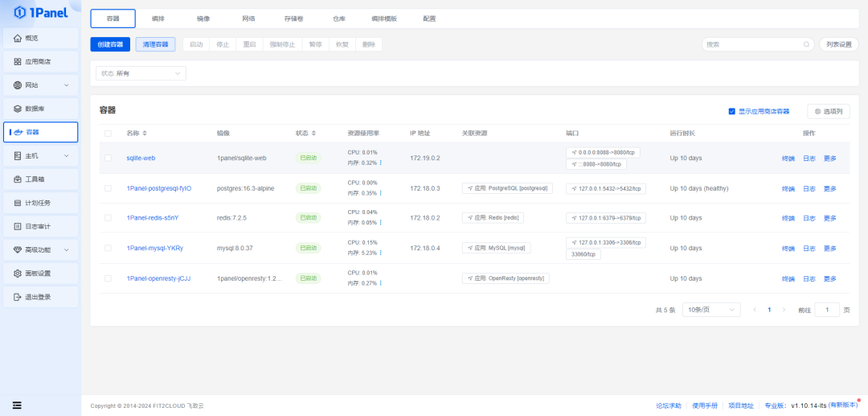Screen dimensions: 868x416
Task: Uncheck the 显示应用商店容器 checkbox
Action: click(731, 111)
